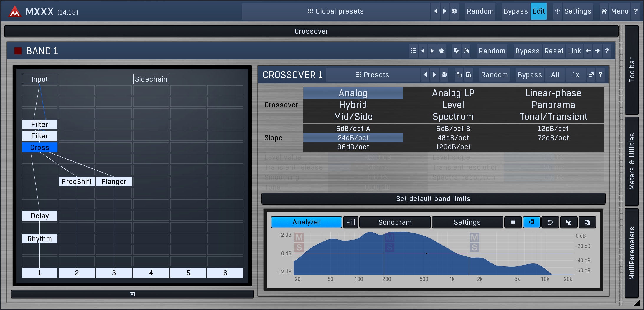
Task: Click Set default band limits
Action: click(x=433, y=199)
